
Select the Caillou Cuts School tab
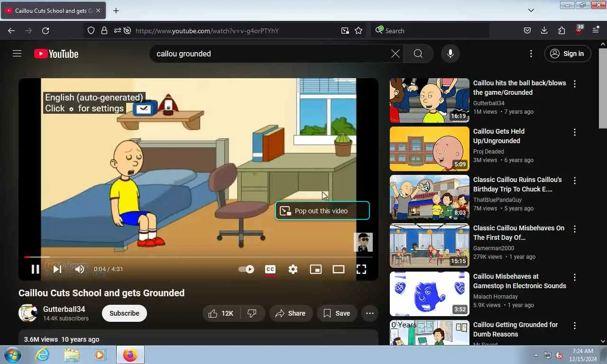(x=53, y=10)
